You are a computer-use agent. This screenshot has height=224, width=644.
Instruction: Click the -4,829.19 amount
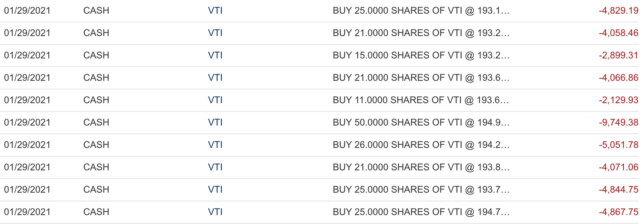(x=619, y=10)
